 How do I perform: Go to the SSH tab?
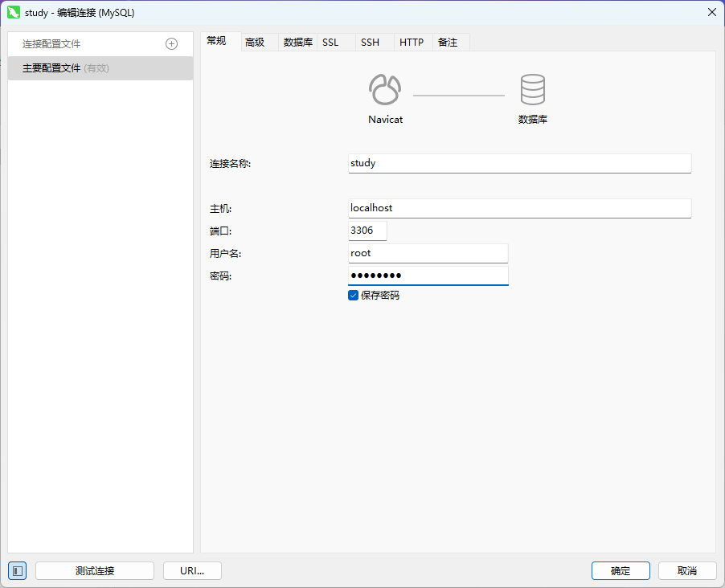370,43
